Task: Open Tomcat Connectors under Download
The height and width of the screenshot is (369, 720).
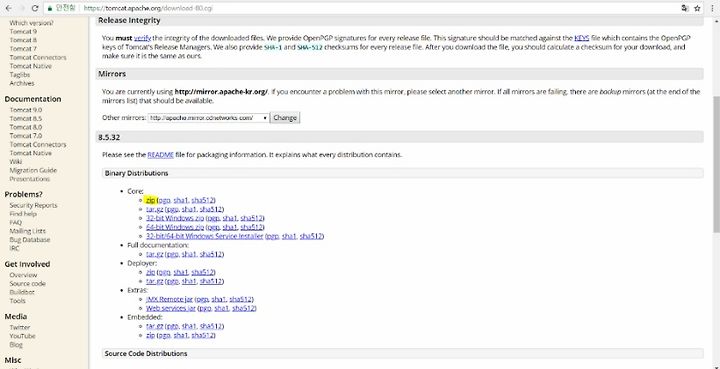Action: point(38,57)
